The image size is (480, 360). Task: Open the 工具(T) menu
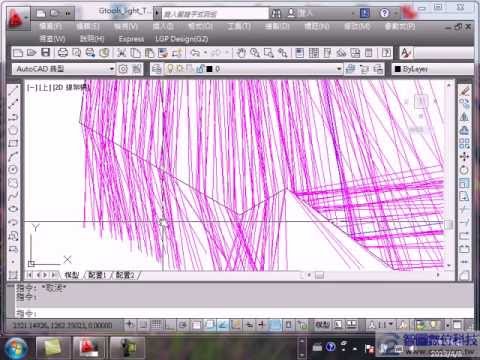(239, 26)
